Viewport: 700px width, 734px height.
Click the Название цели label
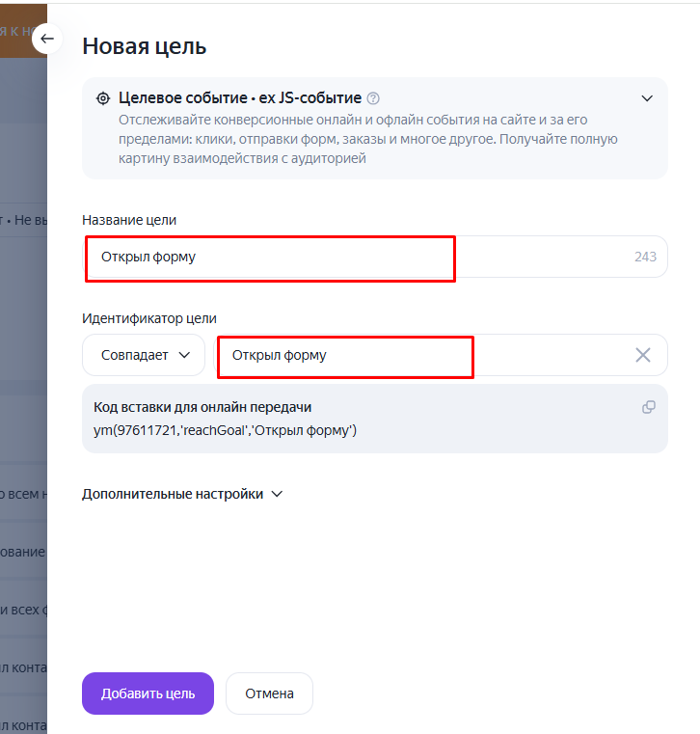click(x=129, y=220)
